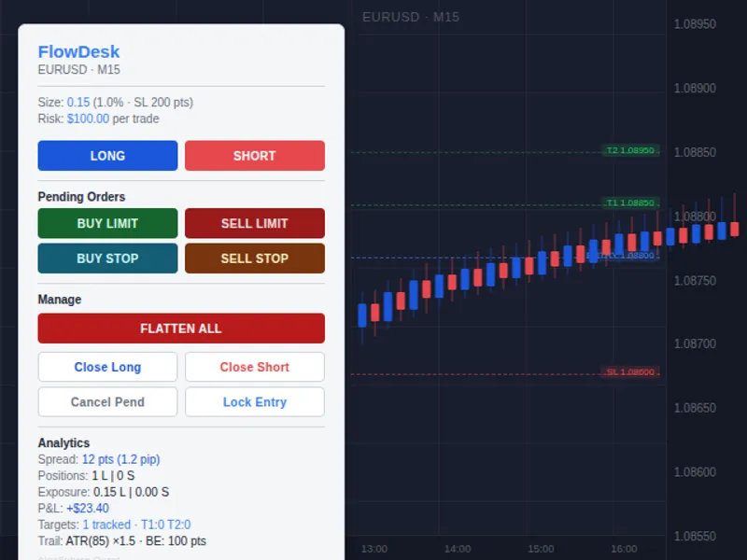Select the T1 1.08850 target line label

coord(631,203)
